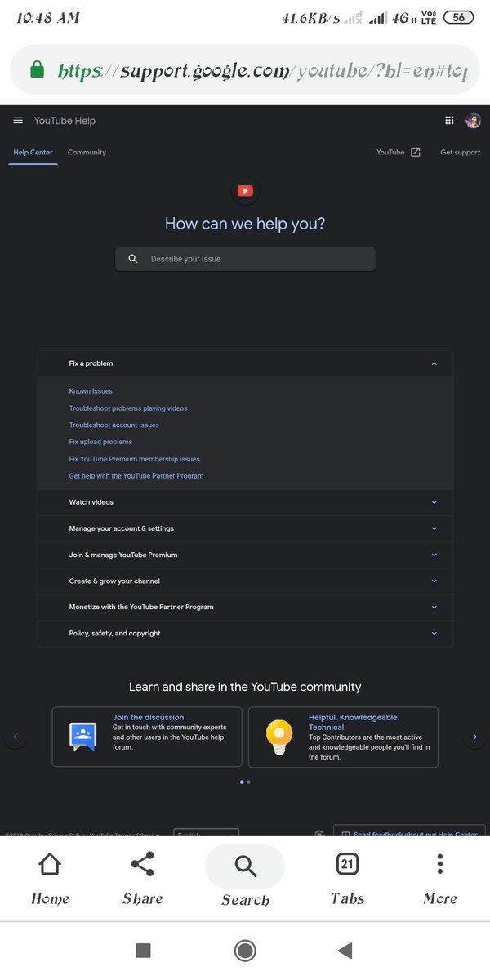Click the YouTube Help title
This screenshot has height=980, width=490.
pos(65,121)
